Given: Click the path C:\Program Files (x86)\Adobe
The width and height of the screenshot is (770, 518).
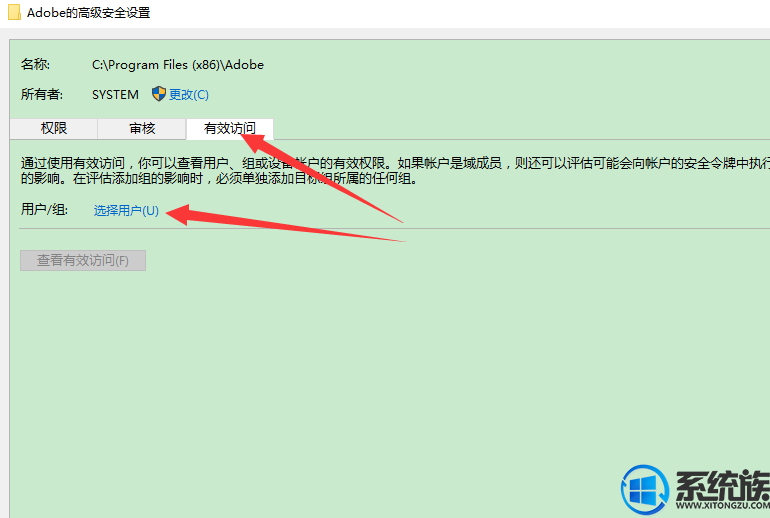Looking at the screenshot, I should [x=178, y=65].
